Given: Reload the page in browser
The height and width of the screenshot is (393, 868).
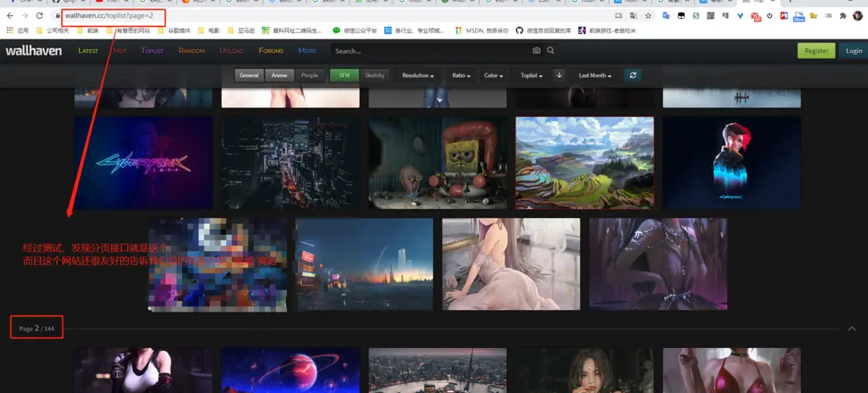Looking at the screenshot, I should click(x=40, y=16).
